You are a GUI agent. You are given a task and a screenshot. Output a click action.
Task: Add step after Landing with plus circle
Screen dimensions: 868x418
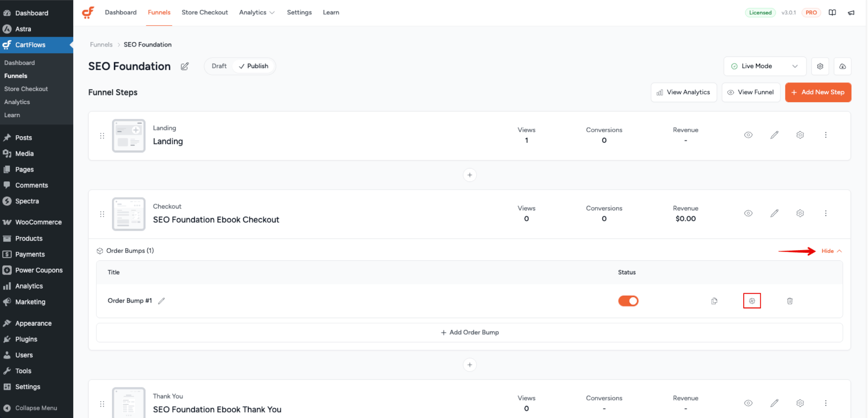470,175
